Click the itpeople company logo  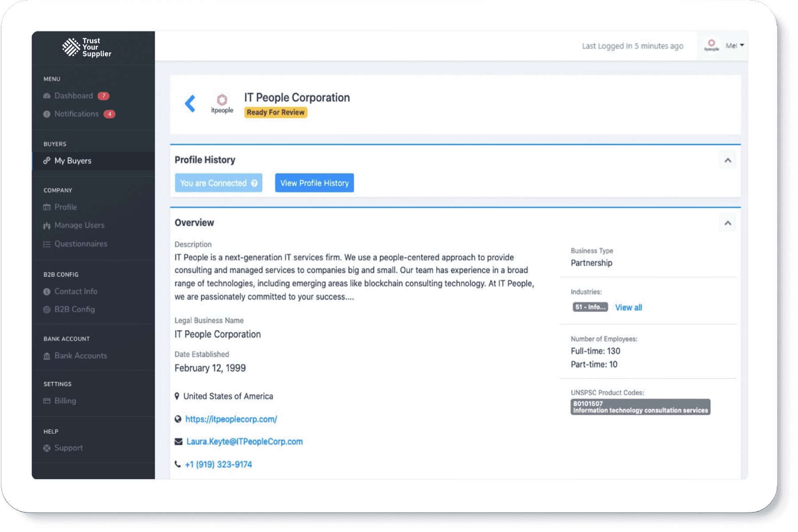point(222,104)
